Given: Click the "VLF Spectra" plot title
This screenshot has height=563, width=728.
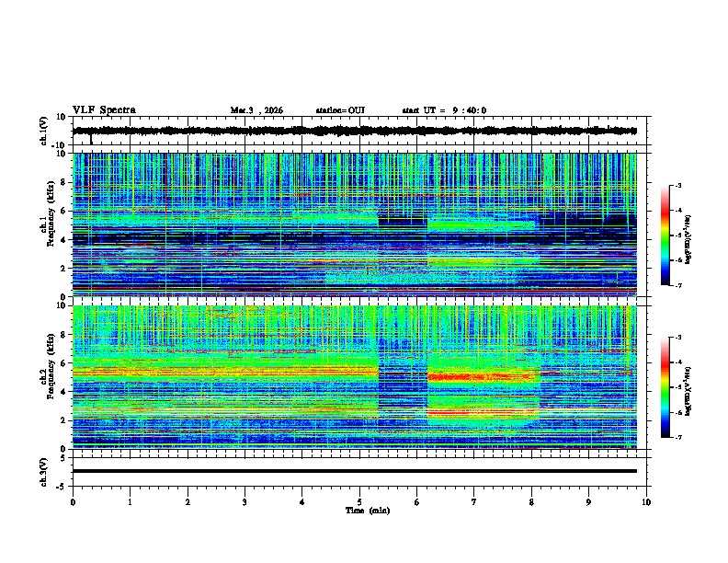Looking at the screenshot, I should pos(104,110).
